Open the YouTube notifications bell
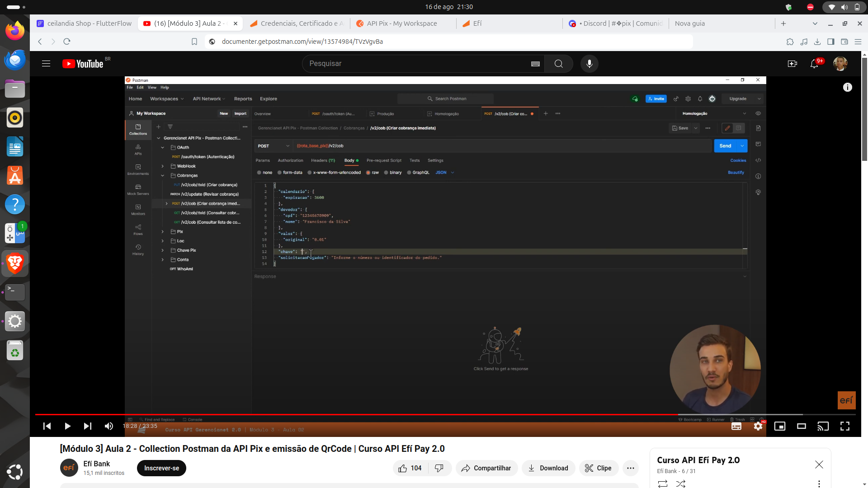This screenshot has width=868, height=488. coord(815,64)
